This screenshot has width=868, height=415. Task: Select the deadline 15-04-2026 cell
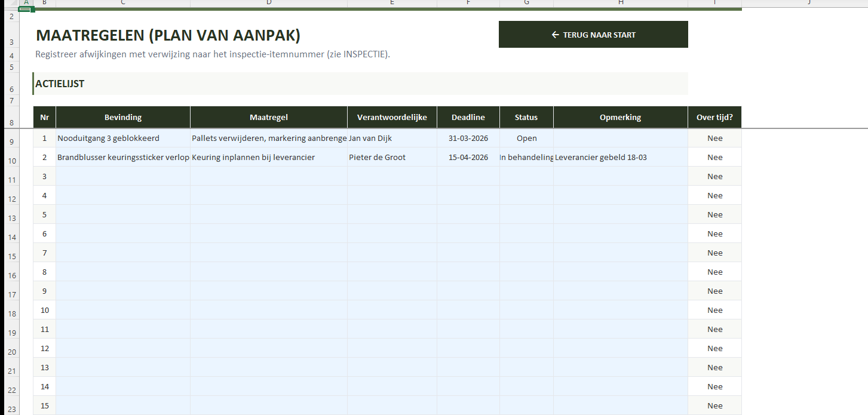pos(468,157)
